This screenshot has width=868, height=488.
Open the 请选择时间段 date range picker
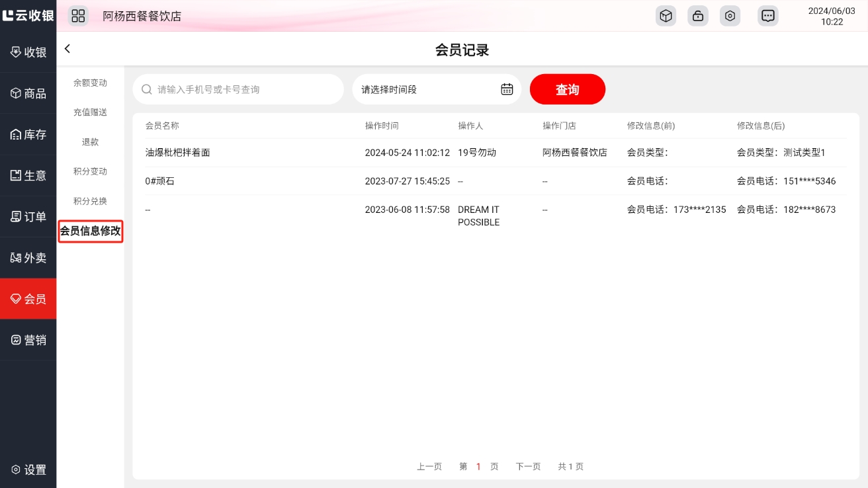(430, 89)
